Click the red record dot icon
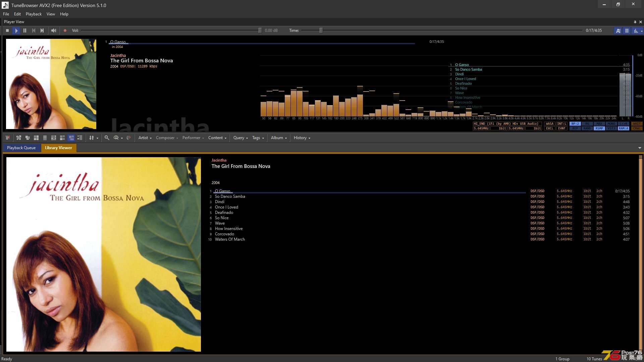This screenshot has width=644, height=362. point(65,31)
